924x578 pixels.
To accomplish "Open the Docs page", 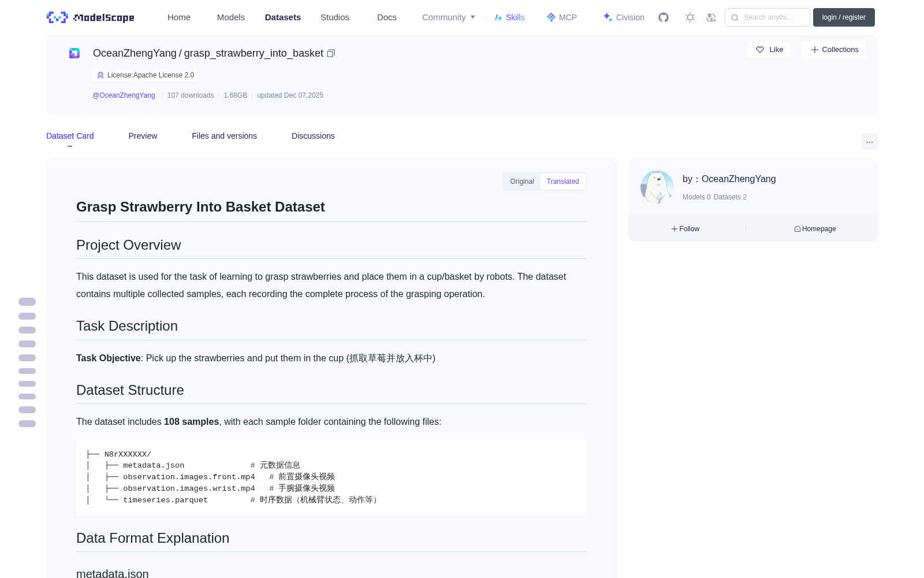I will click(x=387, y=17).
